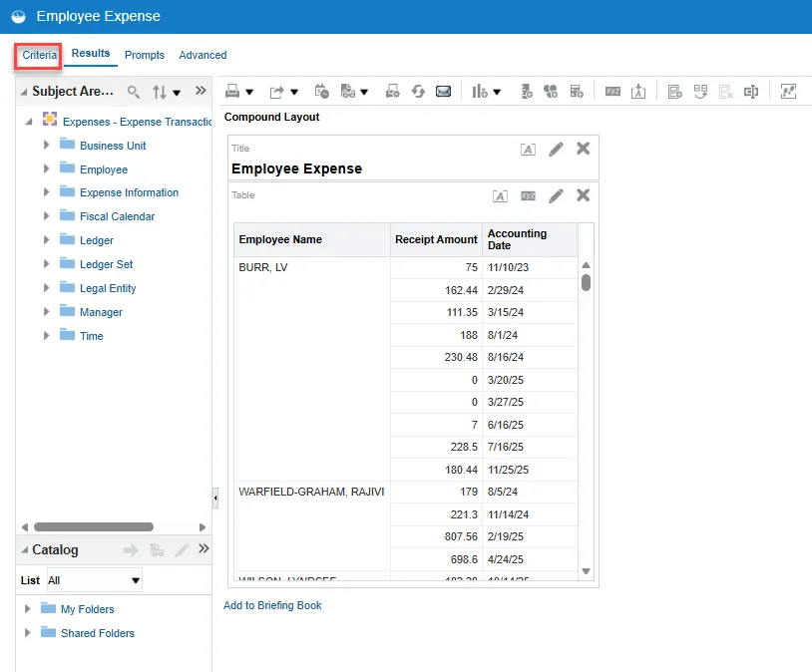This screenshot has width=812, height=672.
Task: Open dropdown arrow beside the Print icon
Action: click(x=249, y=92)
